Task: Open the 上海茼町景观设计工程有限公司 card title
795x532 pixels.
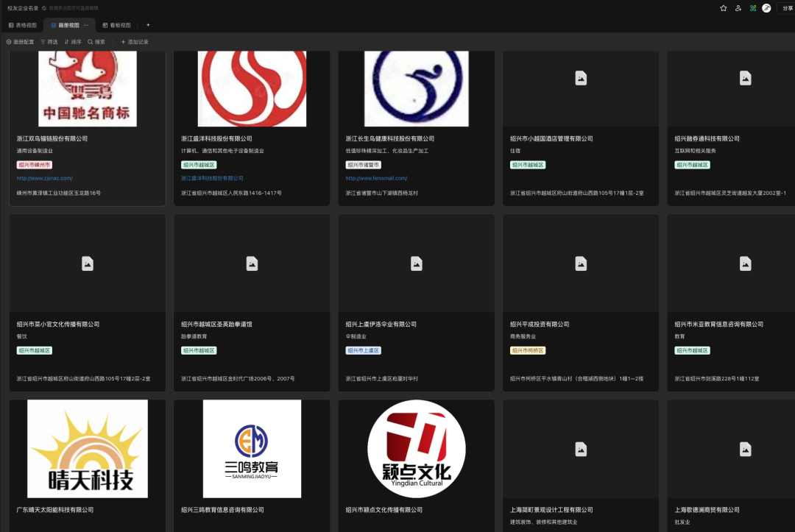Action: coord(551,510)
